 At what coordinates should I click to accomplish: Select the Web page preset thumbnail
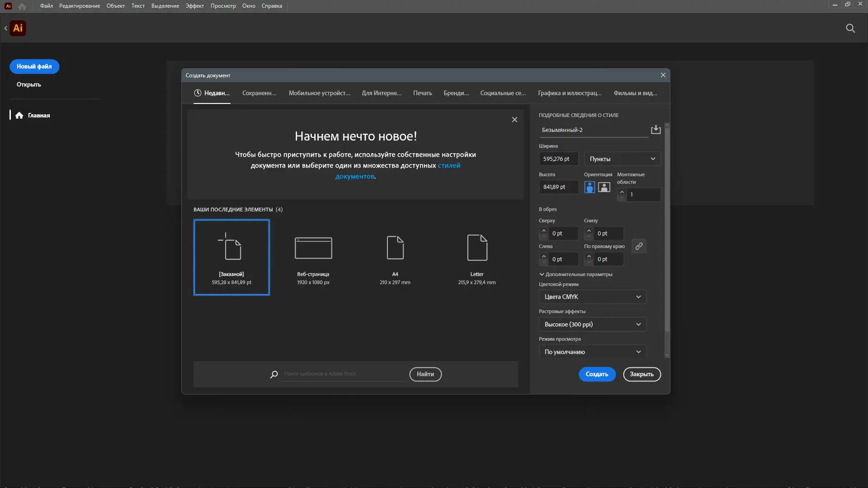pyautogui.click(x=313, y=248)
